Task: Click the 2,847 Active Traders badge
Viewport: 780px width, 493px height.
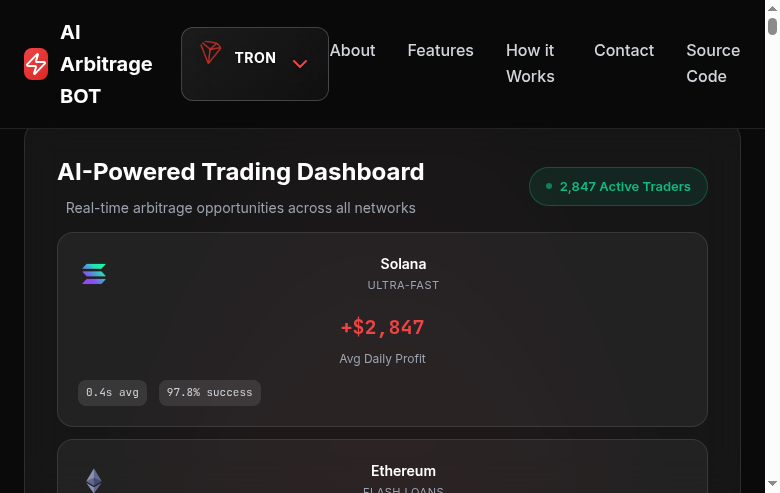Action: [618, 187]
